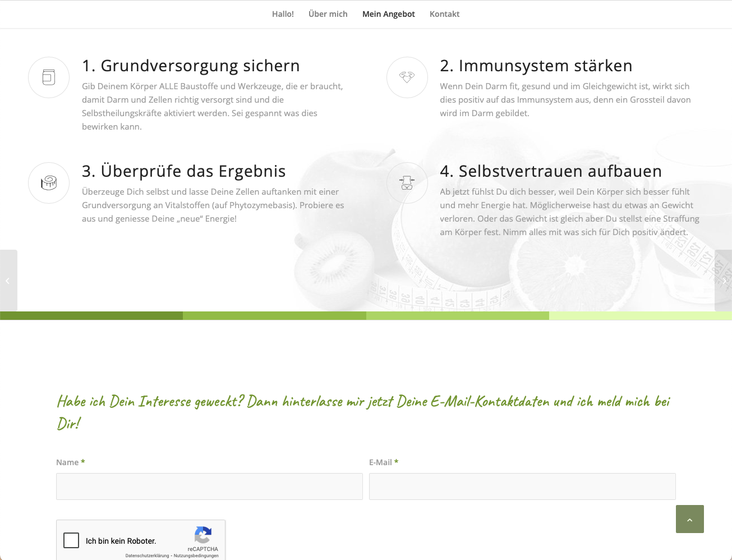This screenshot has height=560, width=732.
Task: Go to the previous slide arrow
Action: tap(8, 281)
